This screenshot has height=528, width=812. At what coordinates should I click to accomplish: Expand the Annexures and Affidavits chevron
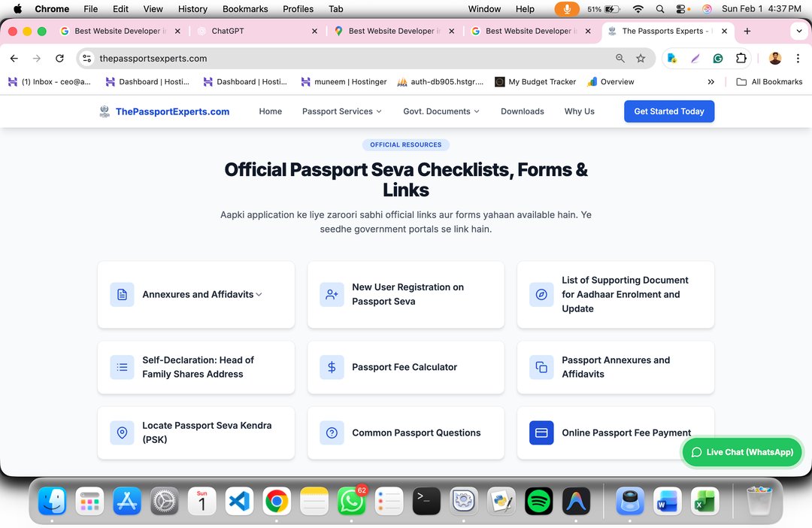pyautogui.click(x=259, y=294)
